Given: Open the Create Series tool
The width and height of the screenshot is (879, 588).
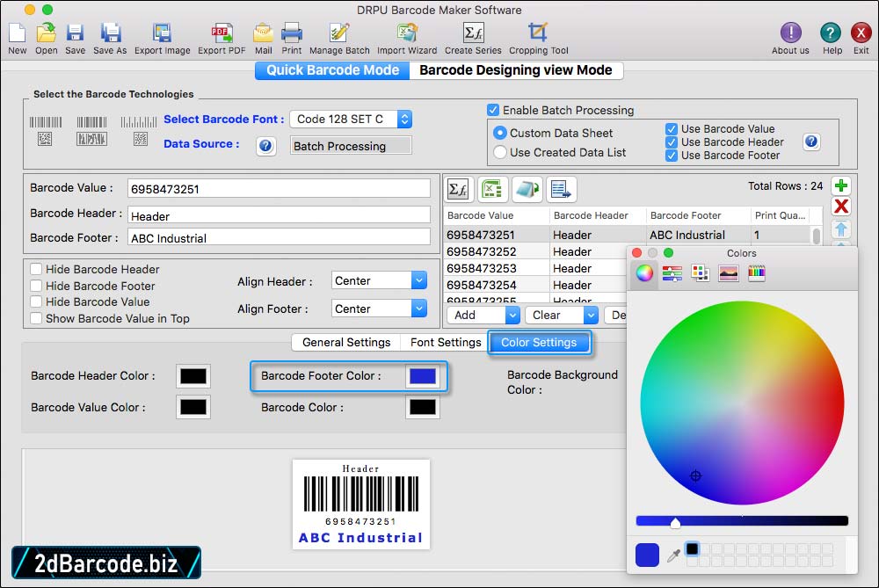Looking at the screenshot, I should 473,33.
